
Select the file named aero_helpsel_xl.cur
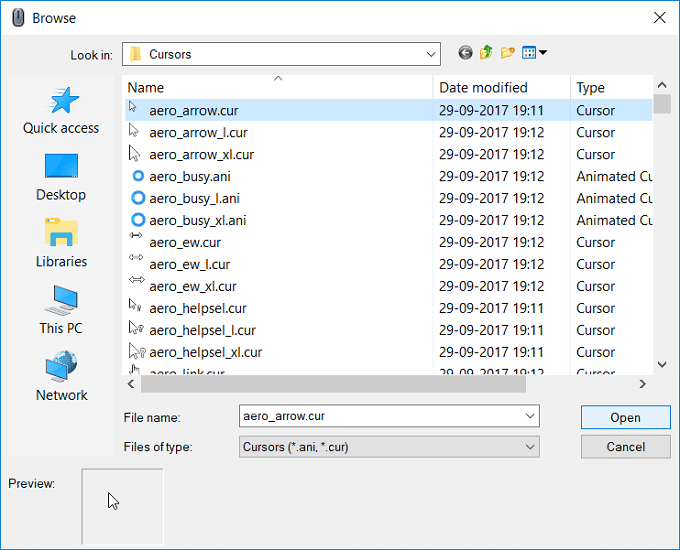[x=206, y=352]
